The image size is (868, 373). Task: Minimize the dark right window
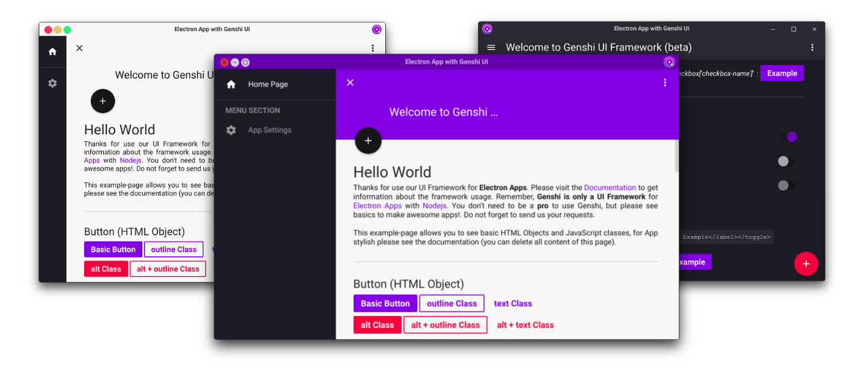pos(772,29)
